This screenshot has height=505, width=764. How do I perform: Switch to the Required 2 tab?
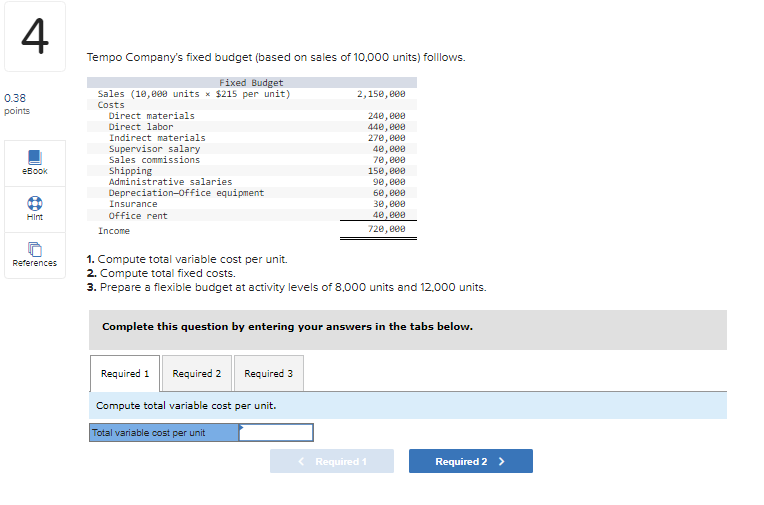[197, 373]
